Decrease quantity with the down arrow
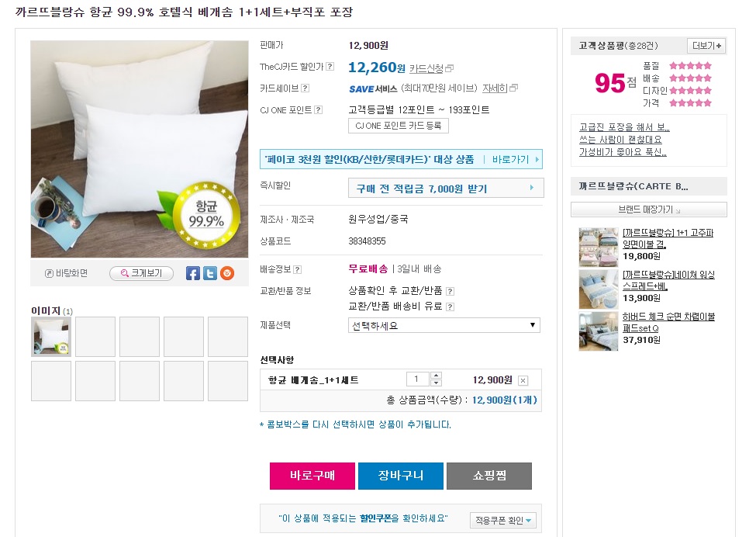This screenshot has height=537, width=756. point(436,383)
